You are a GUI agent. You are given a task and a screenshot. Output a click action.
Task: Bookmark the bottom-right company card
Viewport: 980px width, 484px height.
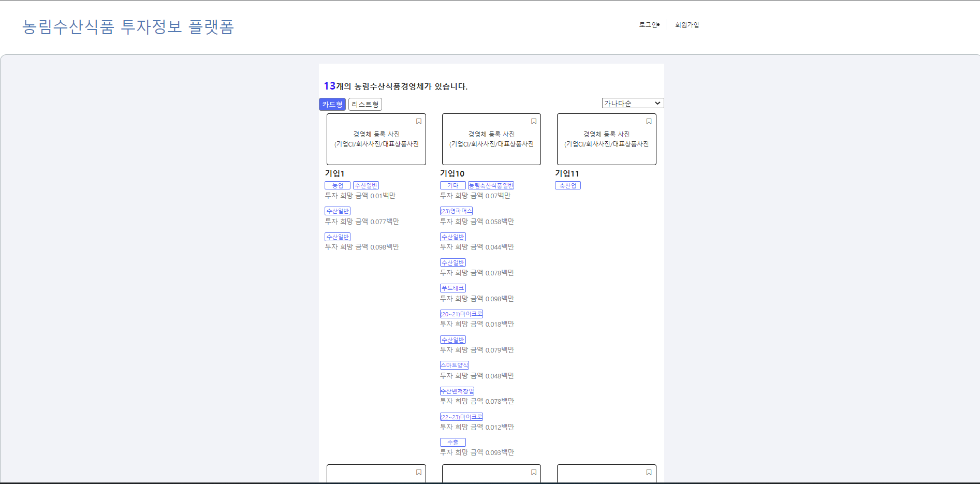[x=649, y=472]
